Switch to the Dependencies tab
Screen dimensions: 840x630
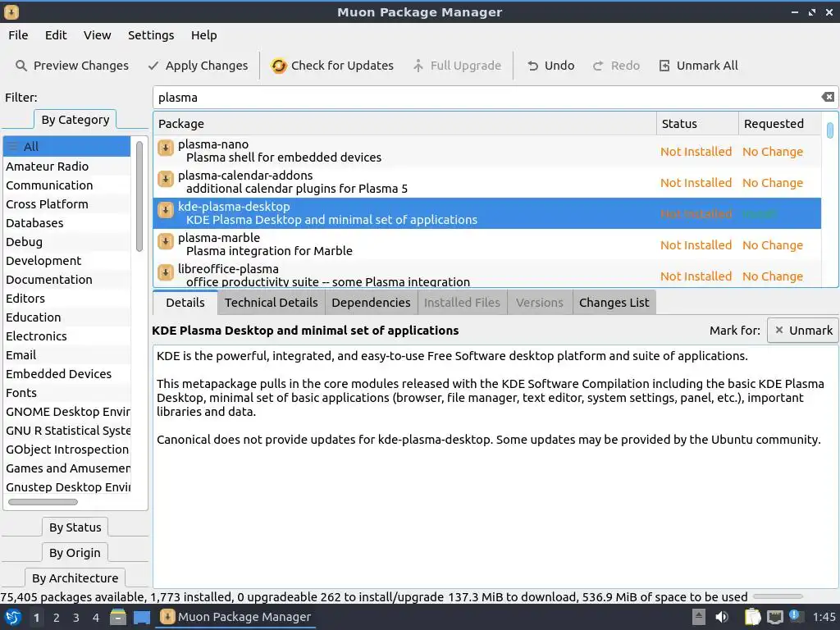(x=371, y=303)
